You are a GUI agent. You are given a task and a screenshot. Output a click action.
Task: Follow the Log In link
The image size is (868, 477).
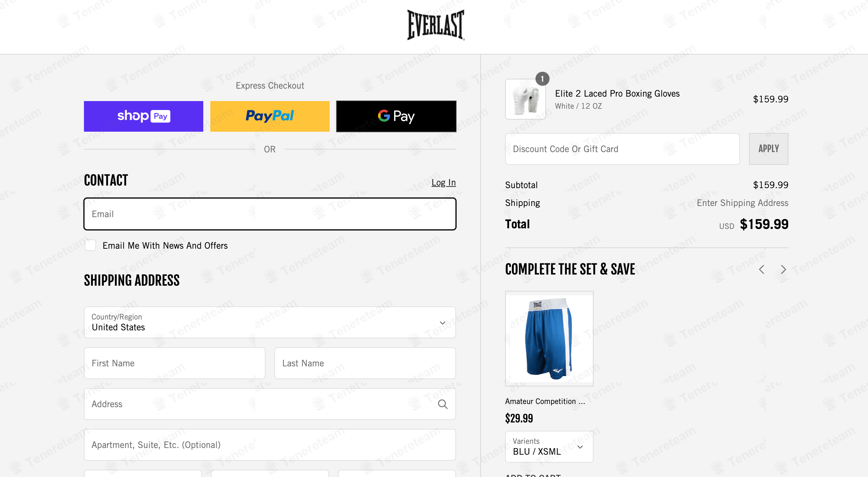pos(444,182)
